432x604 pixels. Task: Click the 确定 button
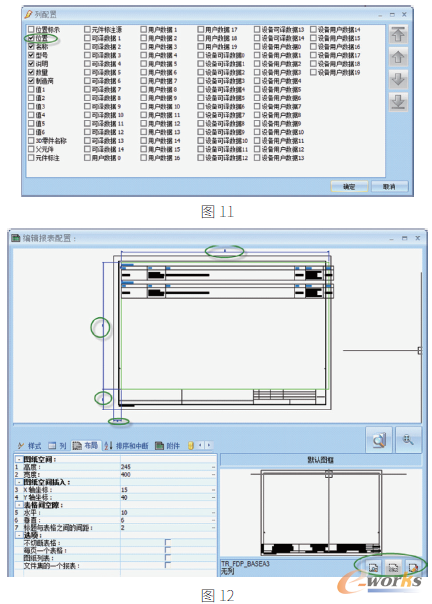(x=349, y=187)
